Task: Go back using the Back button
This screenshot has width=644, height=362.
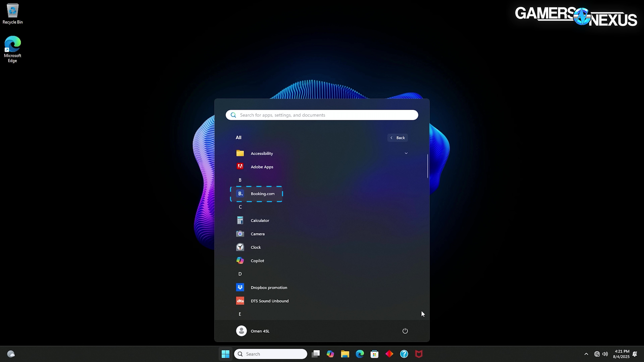Action: (397, 138)
